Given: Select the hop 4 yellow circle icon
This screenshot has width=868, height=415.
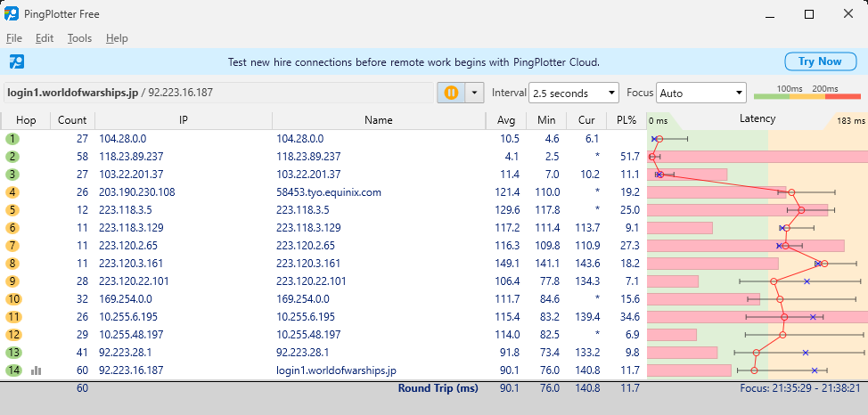Looking at the screenshot, I should [x=12, y=192].
